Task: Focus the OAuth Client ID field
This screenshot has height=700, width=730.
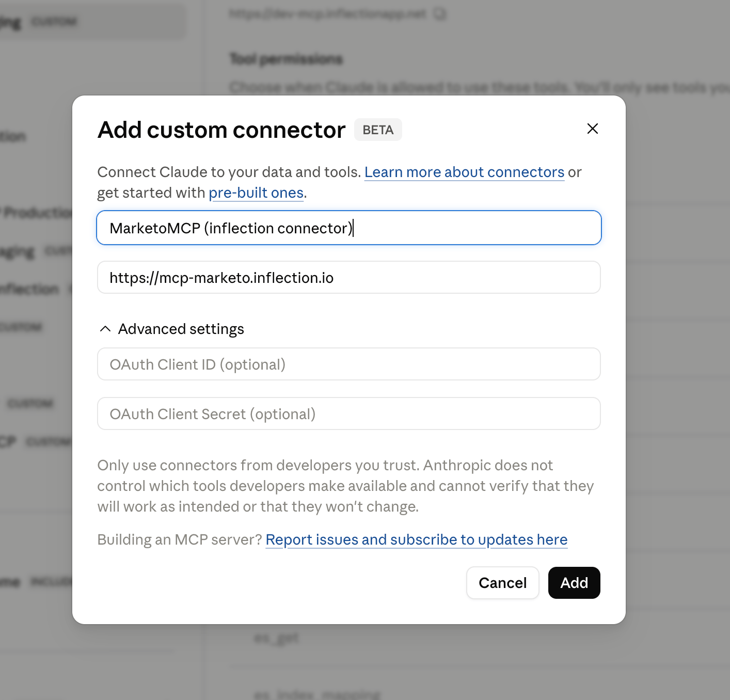Action: tap(349, 364)
